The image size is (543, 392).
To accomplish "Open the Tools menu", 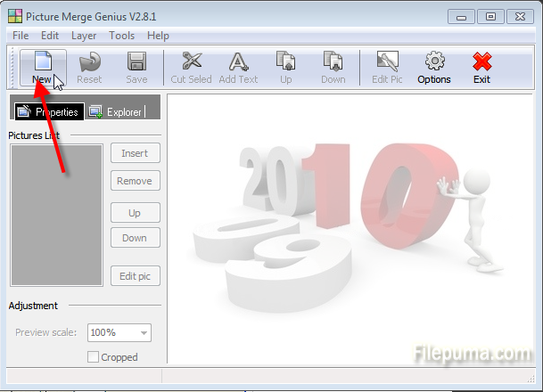I will point(121,36).
